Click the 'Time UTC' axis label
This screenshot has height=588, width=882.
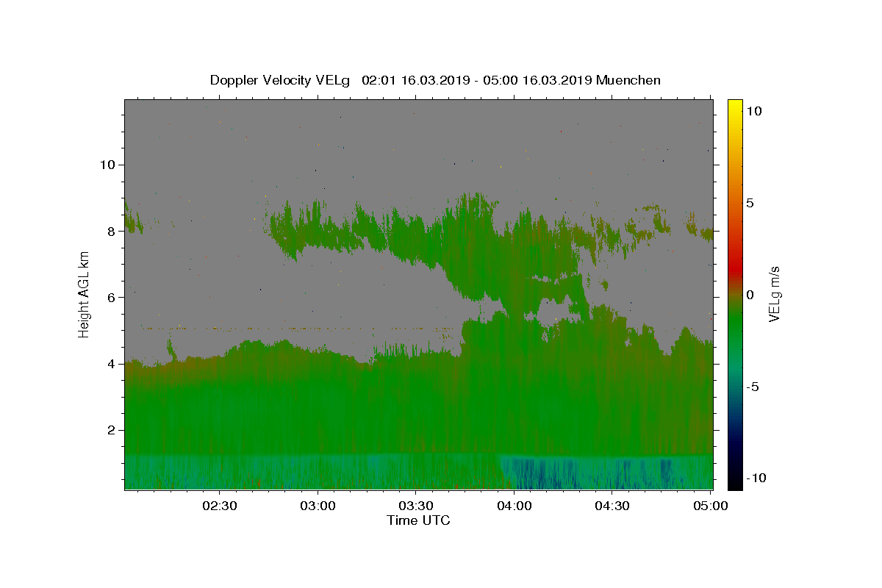418,520
